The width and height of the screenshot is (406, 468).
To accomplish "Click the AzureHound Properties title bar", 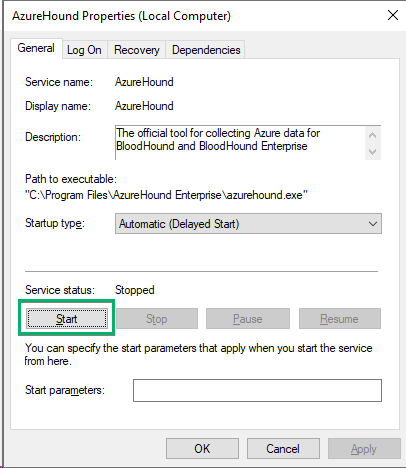I will tap(193, 16).
